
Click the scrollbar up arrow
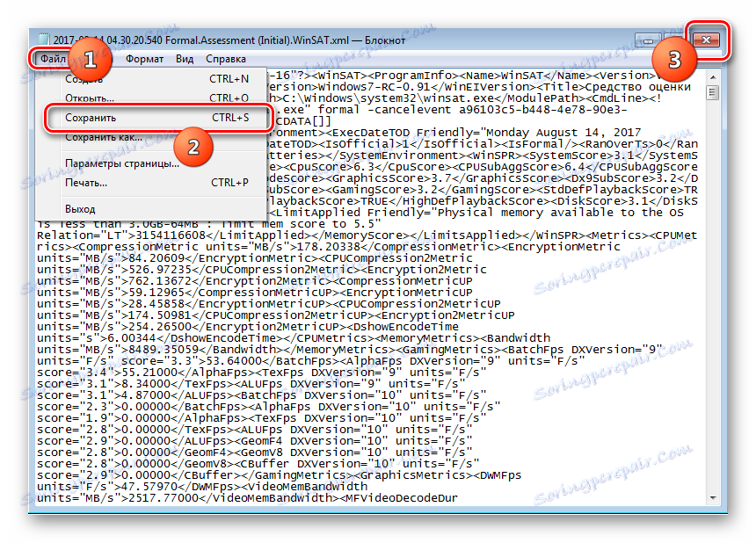click(x=713, y=77)
